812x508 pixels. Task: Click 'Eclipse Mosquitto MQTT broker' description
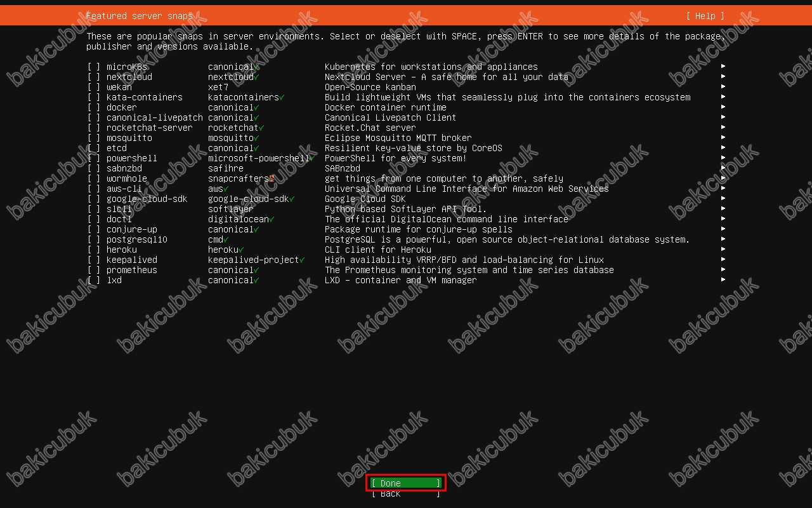click(x=398, y=138)
